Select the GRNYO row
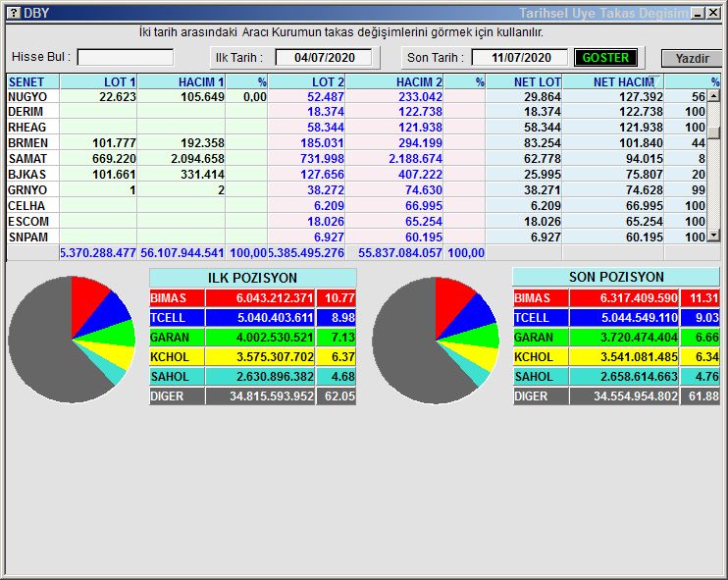 tap(356, 190)
